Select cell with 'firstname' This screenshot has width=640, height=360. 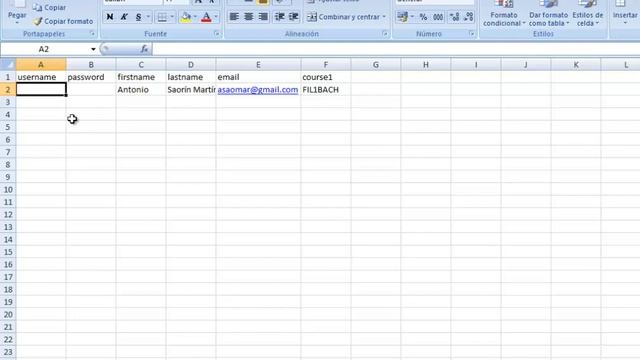pos(141,77)
